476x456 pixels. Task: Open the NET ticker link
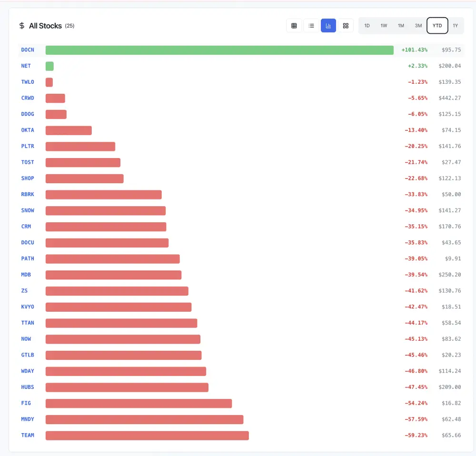tap(26, 66)
